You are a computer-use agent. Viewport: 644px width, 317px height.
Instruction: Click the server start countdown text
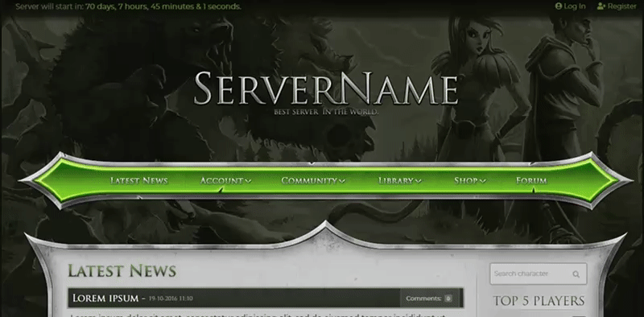coord(128,6)
